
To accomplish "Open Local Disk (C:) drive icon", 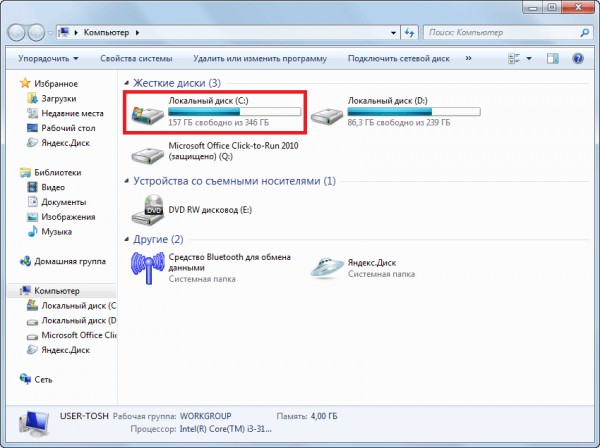I will [147, 114].
